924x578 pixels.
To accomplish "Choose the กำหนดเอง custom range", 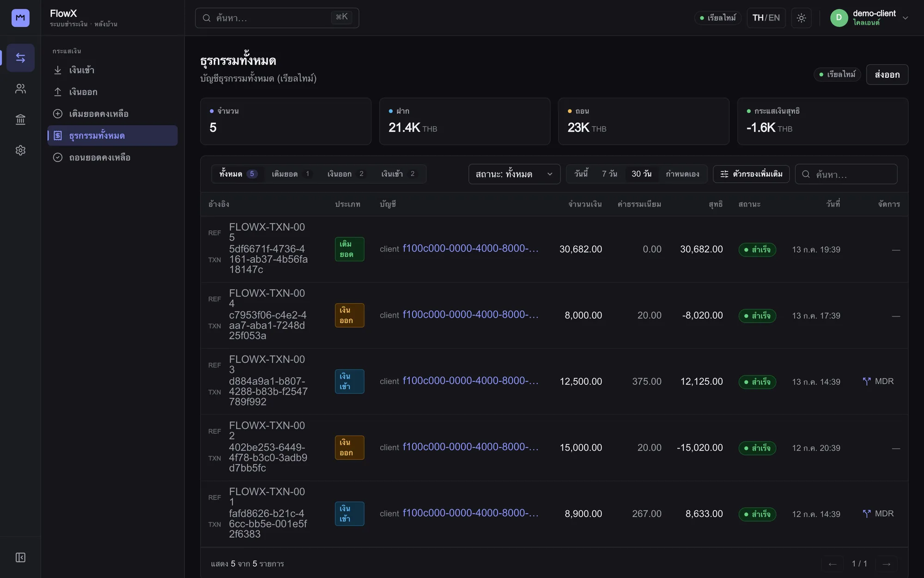I will tap(682, 174).
